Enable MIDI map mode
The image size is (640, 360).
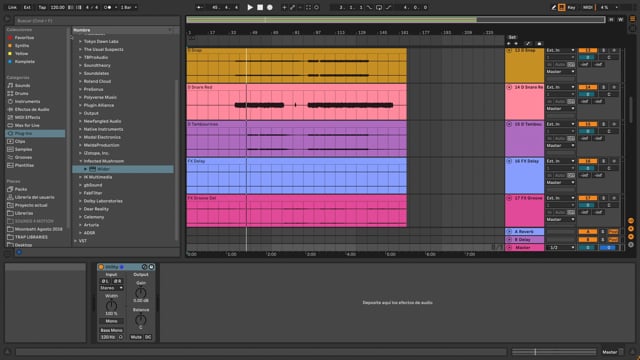pyautogui.click(x=588, y=7)
